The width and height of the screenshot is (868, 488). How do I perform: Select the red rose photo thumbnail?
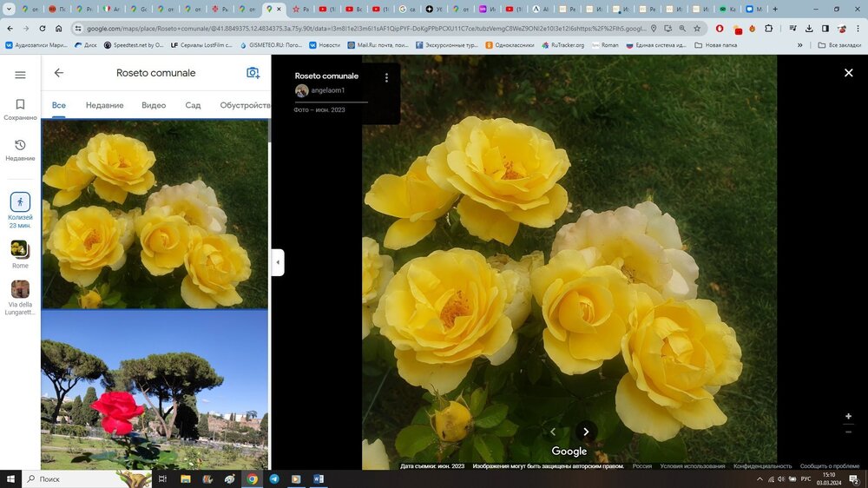point(155,391)
